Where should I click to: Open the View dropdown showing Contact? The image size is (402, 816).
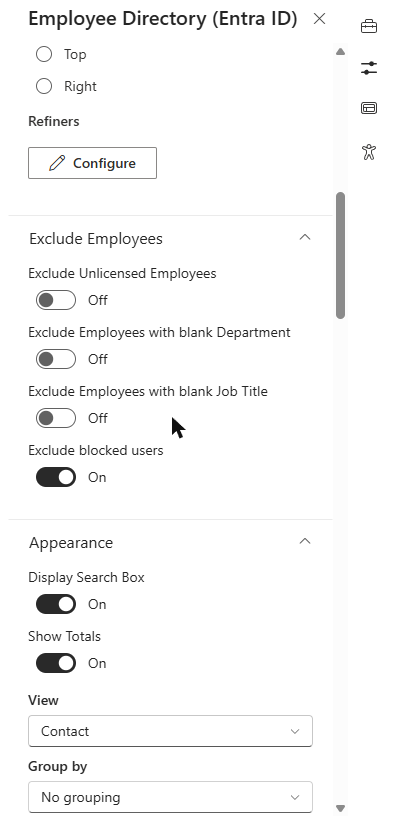click(x=170, y=731)
